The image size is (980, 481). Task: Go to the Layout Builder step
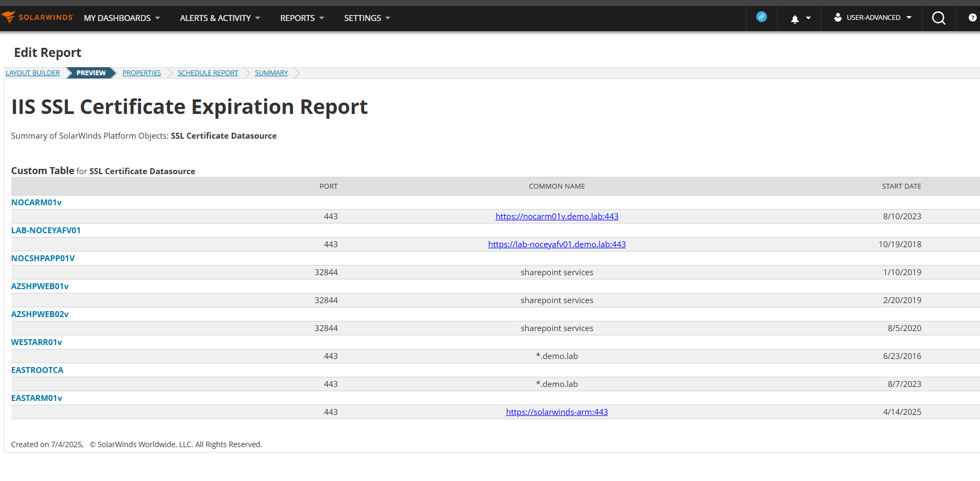(33, 73)
